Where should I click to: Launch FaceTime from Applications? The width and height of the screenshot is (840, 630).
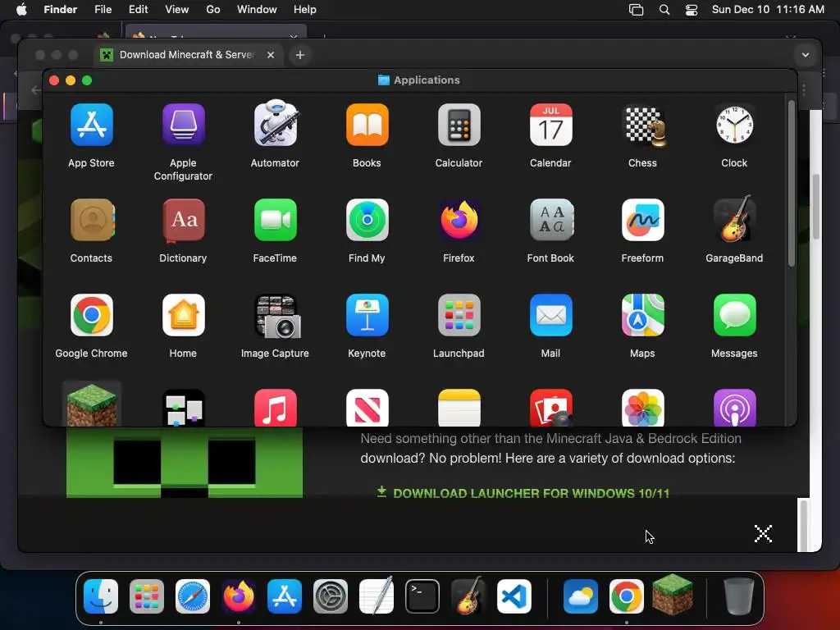pyautogui.click(x=276, y=220)
